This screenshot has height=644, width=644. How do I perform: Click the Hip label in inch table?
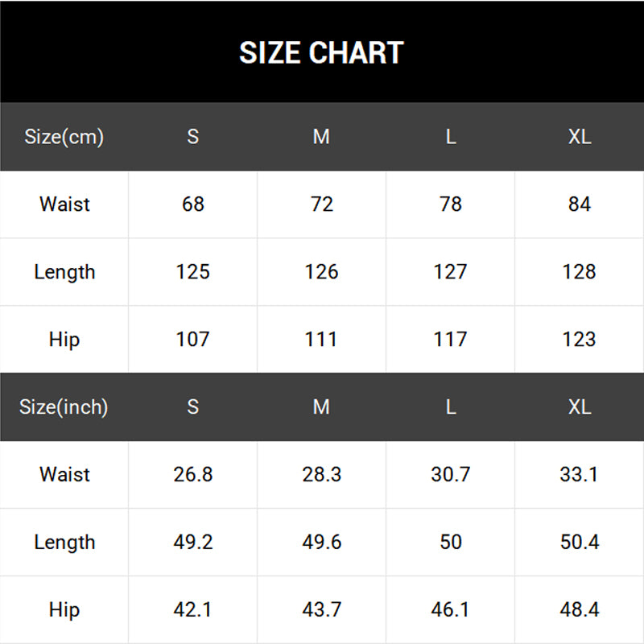click(64, 610)
